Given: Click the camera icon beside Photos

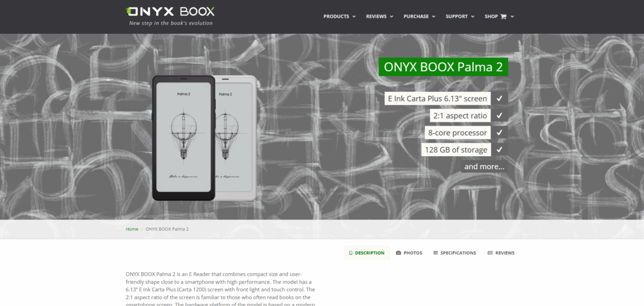Looking at the screenshot, I should [398, 253].
